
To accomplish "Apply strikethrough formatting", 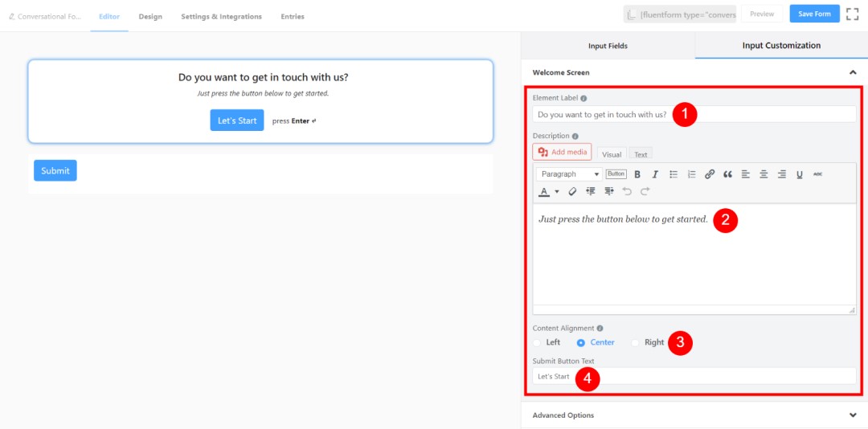I will pos(817,174).
